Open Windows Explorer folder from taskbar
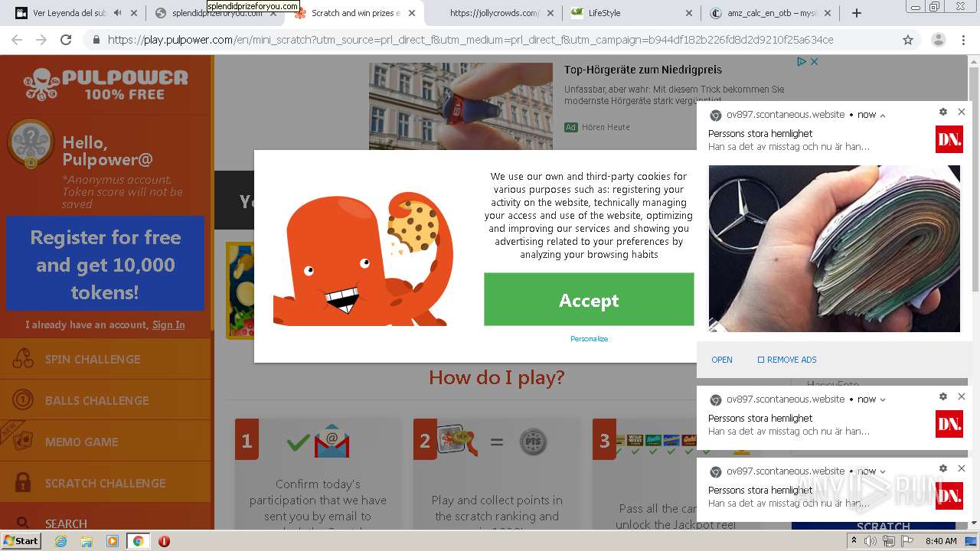This screenshot has height=551, width=980. [87, 541]
